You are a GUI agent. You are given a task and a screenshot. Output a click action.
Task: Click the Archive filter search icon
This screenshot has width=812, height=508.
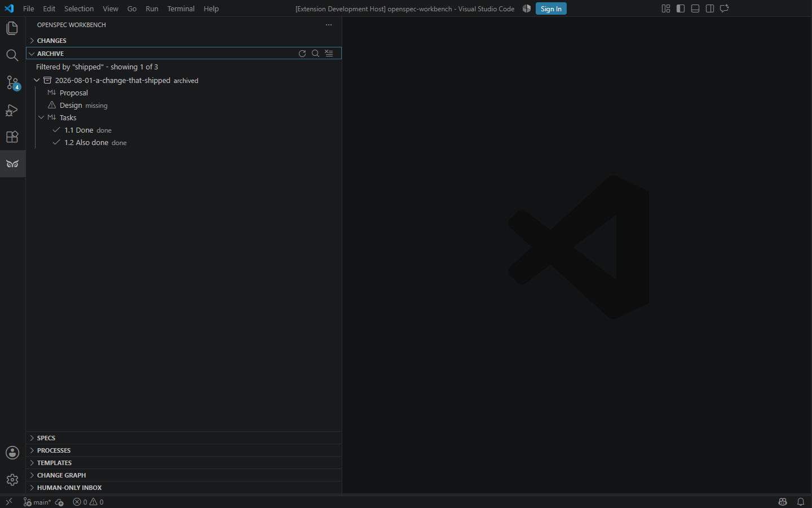[x=316, y=54]
